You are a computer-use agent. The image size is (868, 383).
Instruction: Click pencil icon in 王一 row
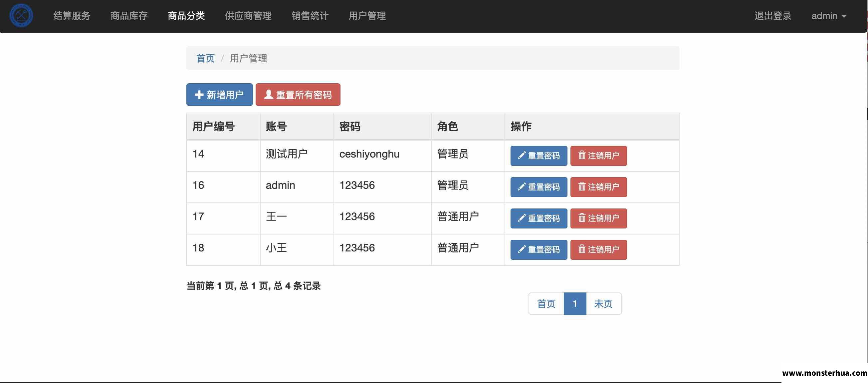522,218
